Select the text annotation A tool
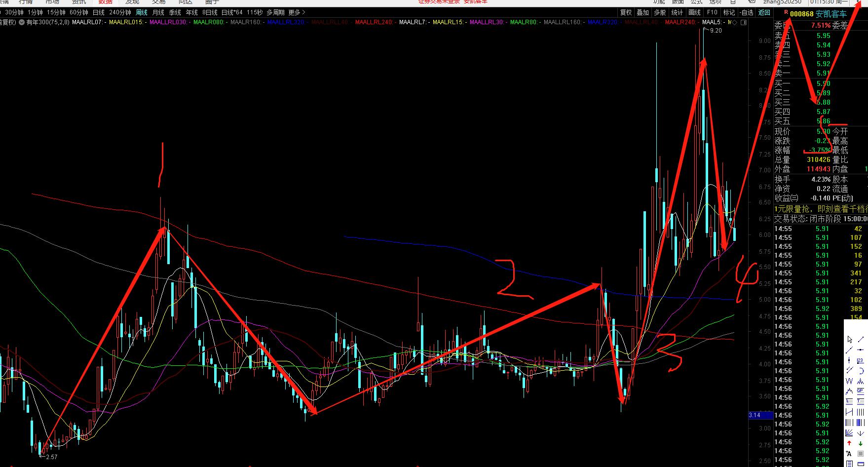Screen dimensions: 868x467 (849, 454)
